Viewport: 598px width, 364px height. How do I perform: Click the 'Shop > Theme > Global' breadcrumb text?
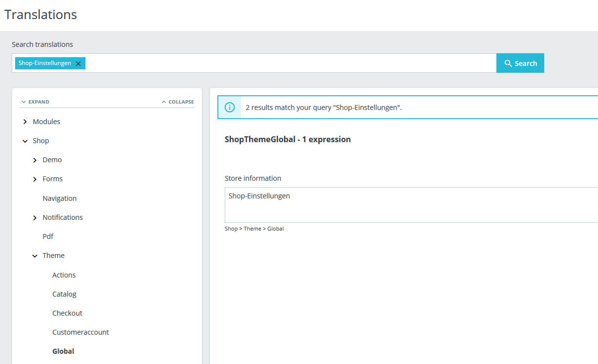pyautogui.click(x=254, y=229)
